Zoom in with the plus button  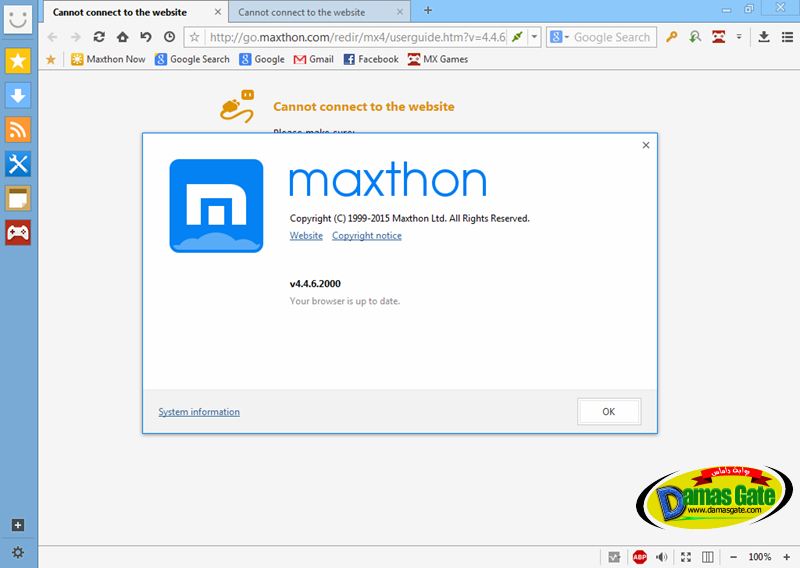pyautogui.click(x=786, y=557)
